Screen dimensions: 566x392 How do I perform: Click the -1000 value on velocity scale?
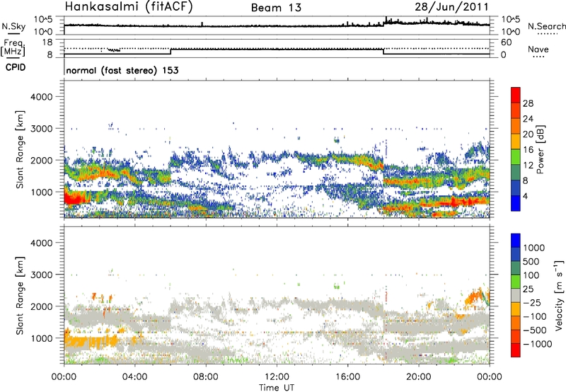(537, 344)
